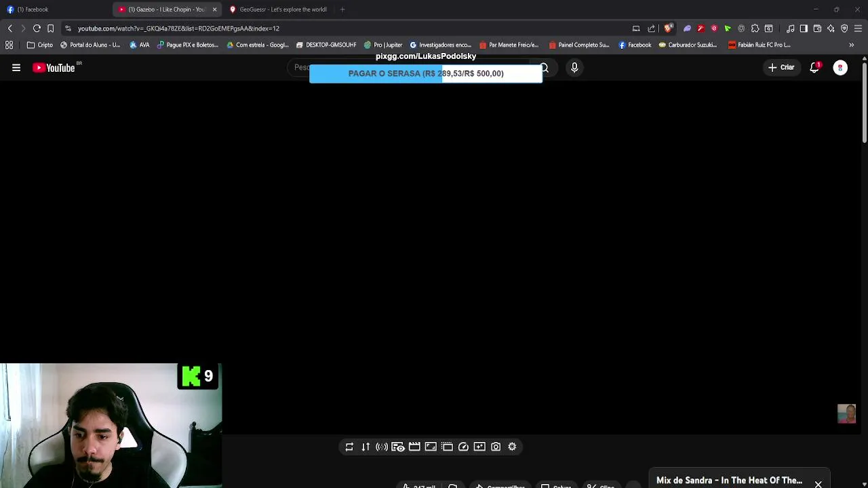Click the share page arrow icon in address bar

[x=652, y=28]
